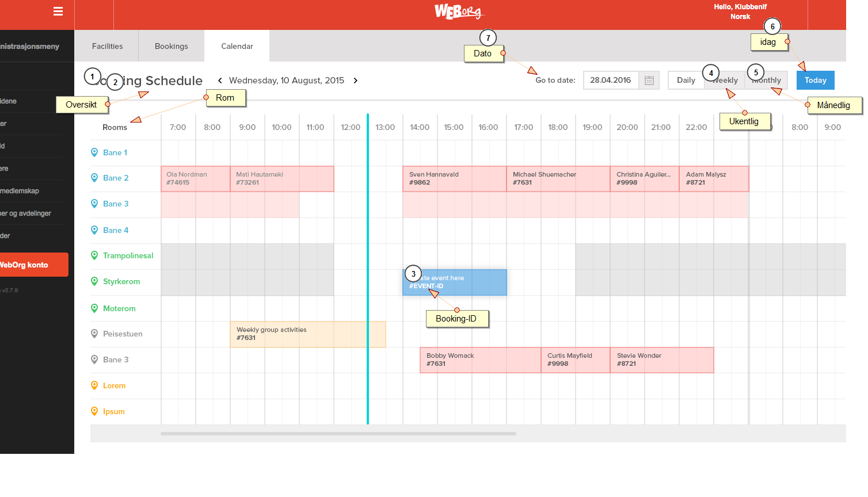Click the WebOrg logo in header
The image size is (868, 497).
[459, 12]
